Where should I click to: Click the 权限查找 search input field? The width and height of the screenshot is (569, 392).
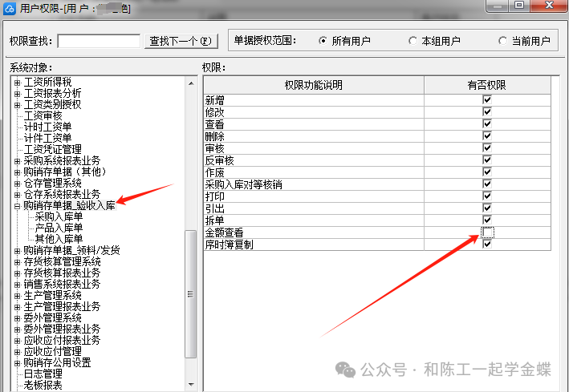(100, 41)
